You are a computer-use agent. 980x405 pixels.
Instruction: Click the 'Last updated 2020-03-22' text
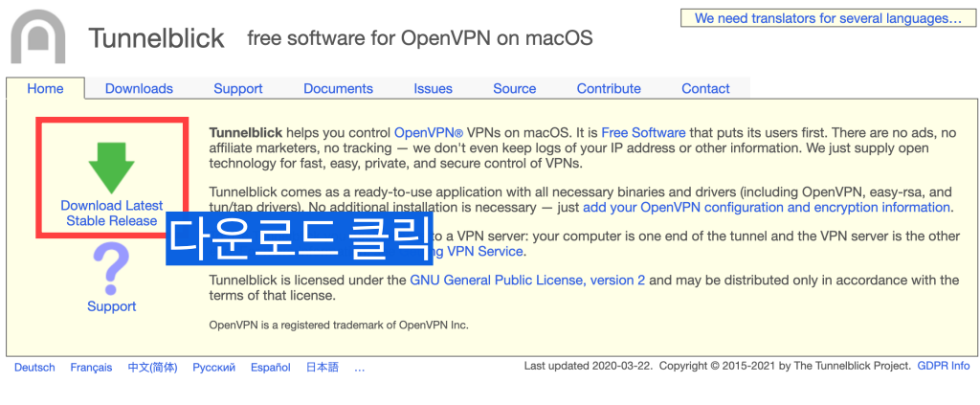click(590, 367)
